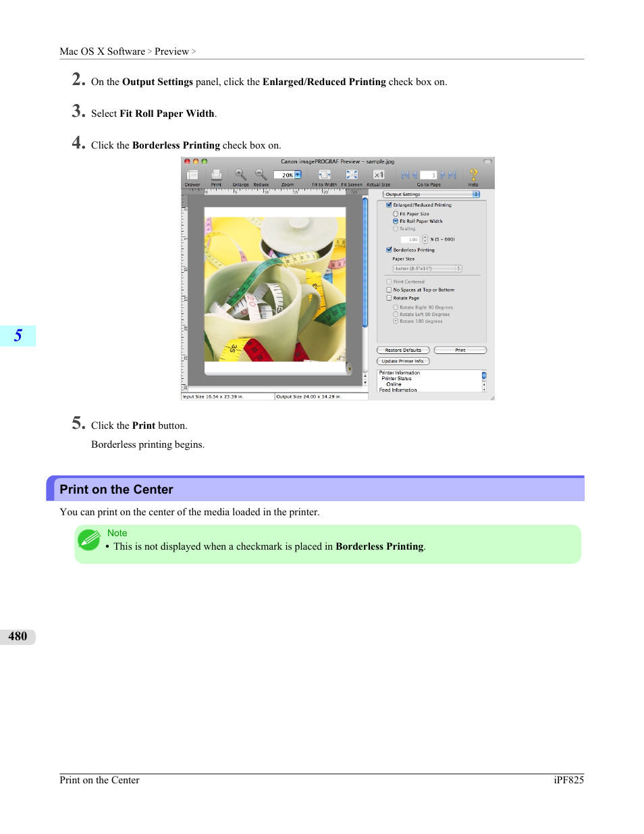
Task: Click the Fit to Width icon
Action: click(324, 175)
